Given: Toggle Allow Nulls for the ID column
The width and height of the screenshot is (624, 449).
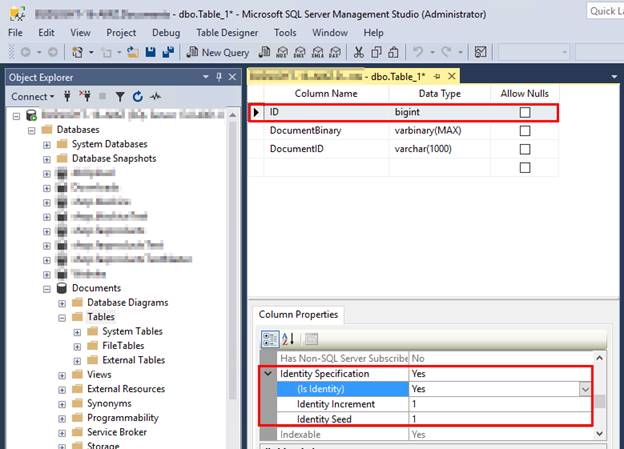Looking at the screenshot, I should pos(525,112).
